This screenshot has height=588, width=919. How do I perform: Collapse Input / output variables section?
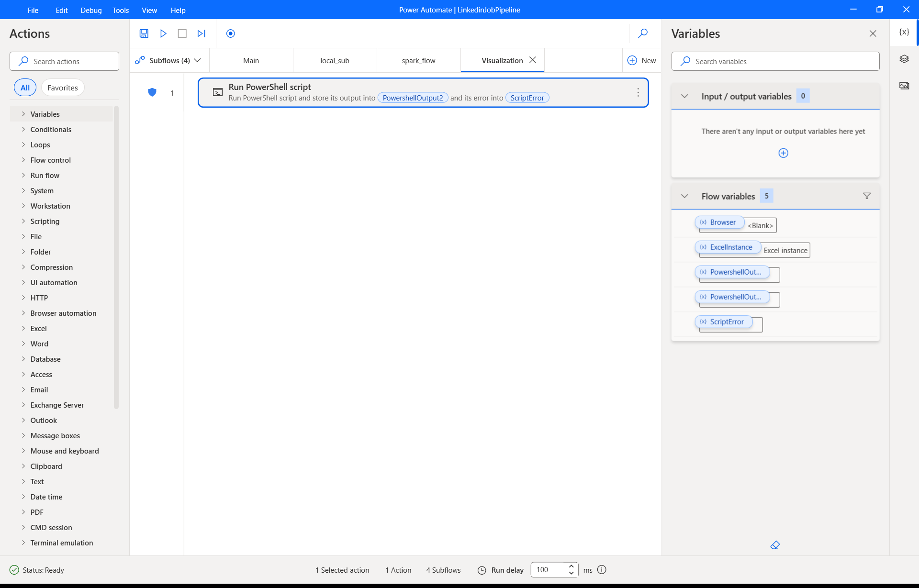pyautogui.click(x=685, y=96)
